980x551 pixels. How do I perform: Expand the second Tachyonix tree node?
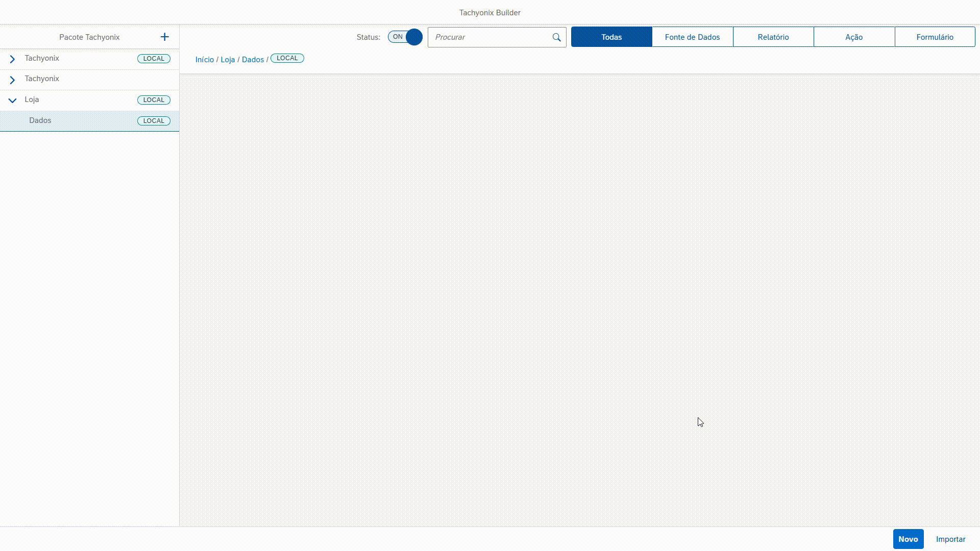tap(12, 80)
